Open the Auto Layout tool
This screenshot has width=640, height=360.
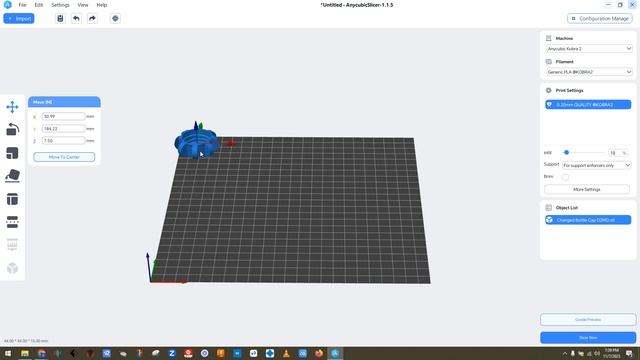coord(12,199)
